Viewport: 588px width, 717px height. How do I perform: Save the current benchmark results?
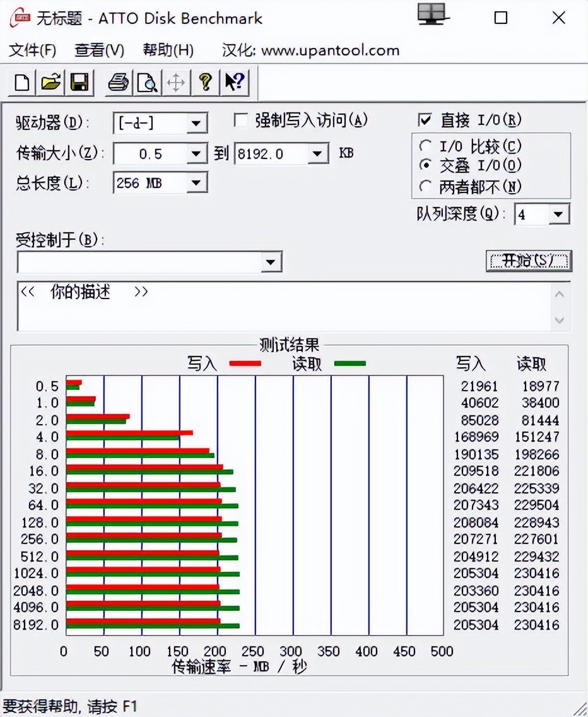[79, 82]
